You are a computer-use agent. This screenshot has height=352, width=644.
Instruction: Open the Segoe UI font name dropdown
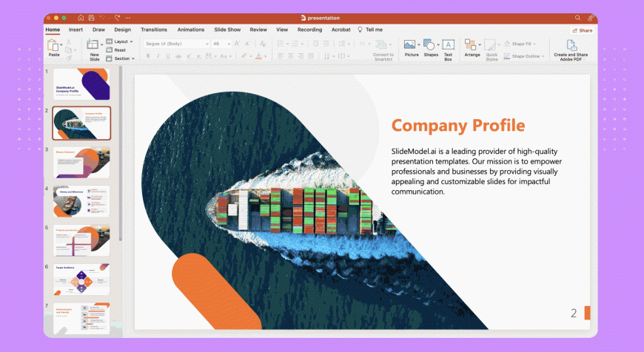(x=176, y=44)
